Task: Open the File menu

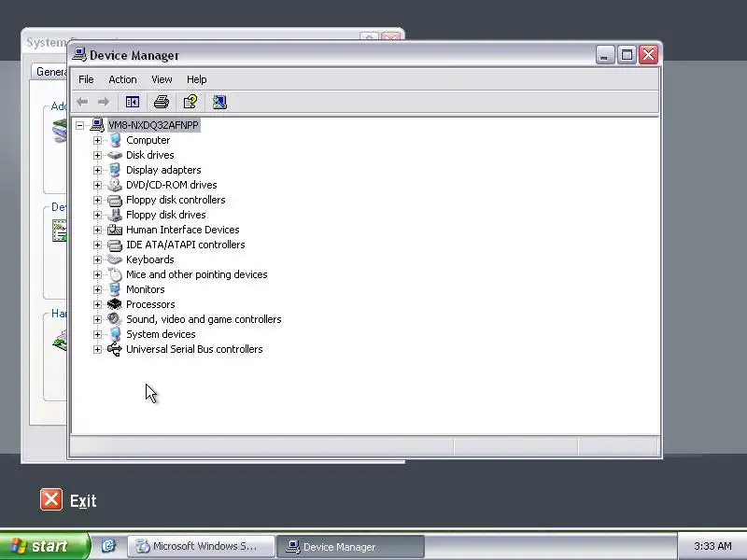Action: [x=86, y=79]
